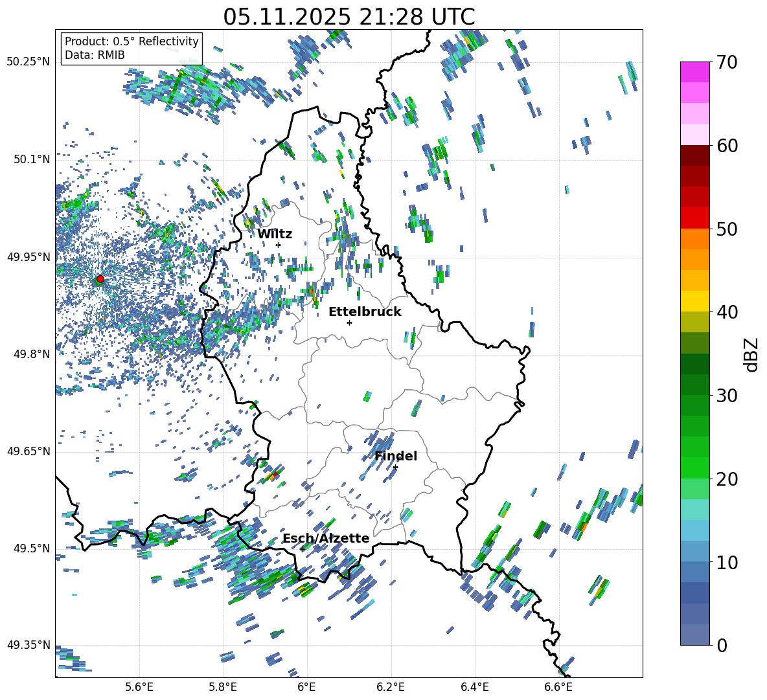Click the Ettelbruck city label
This screenshot has height=700, width=767.
(365, 312)
